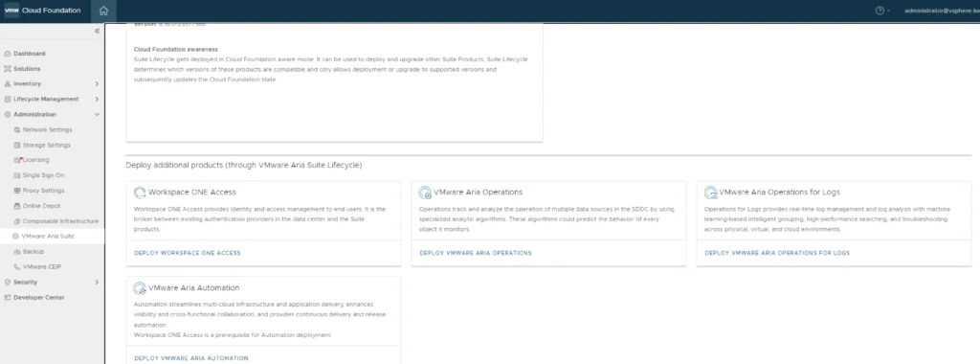Viewport: 980px width, 364px height.
Task: Click the Inventory icon in sidebar
Action: coord(8,83)
